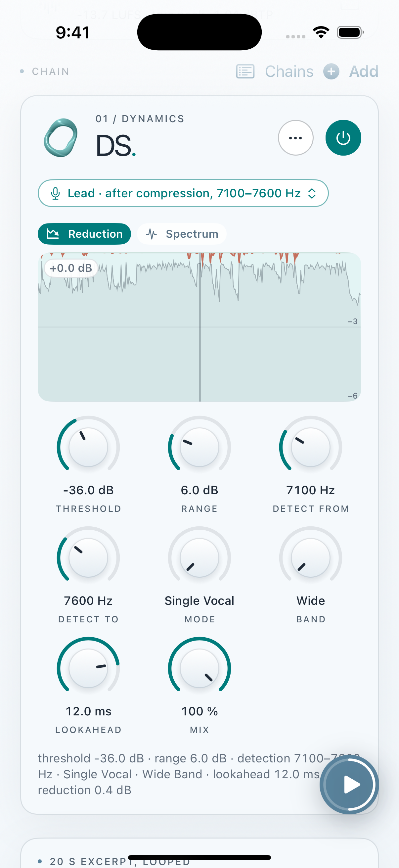Tap the +0.0 dB readout badge

[71, 268]
